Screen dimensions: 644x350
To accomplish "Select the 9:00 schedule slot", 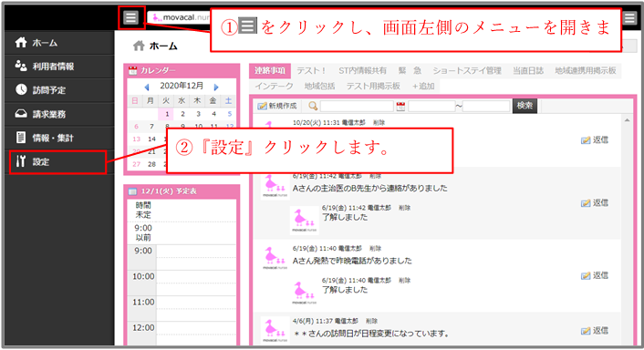I will [x=196, y=258].
